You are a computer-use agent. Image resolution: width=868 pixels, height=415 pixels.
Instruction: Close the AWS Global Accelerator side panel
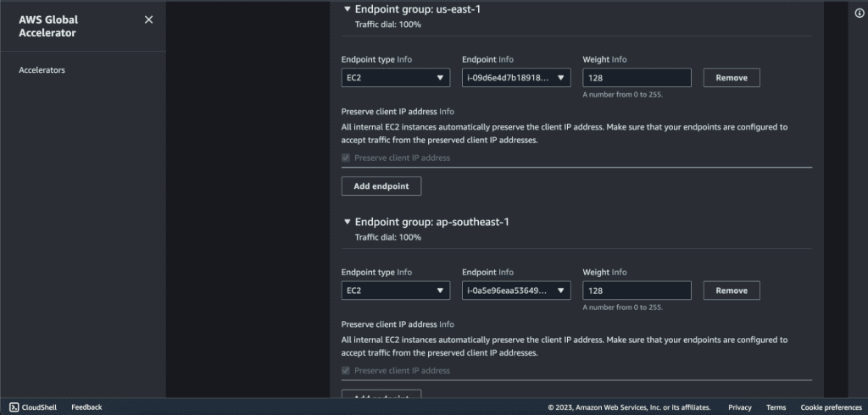148,20
